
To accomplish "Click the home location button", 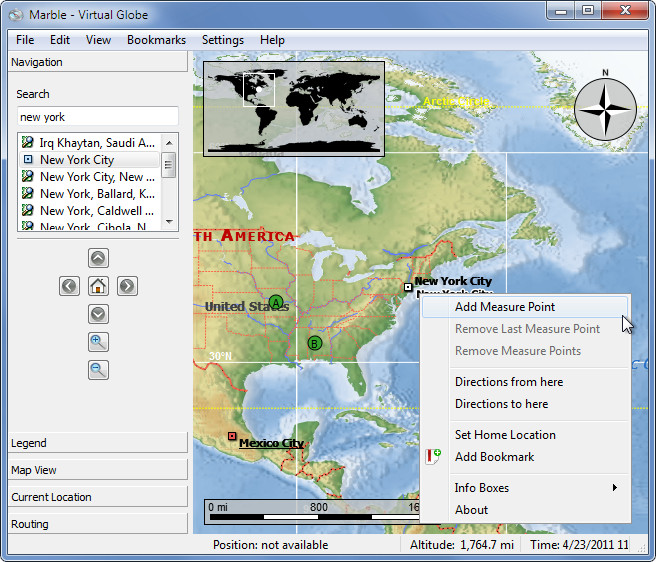I will (x=98, y=286).
